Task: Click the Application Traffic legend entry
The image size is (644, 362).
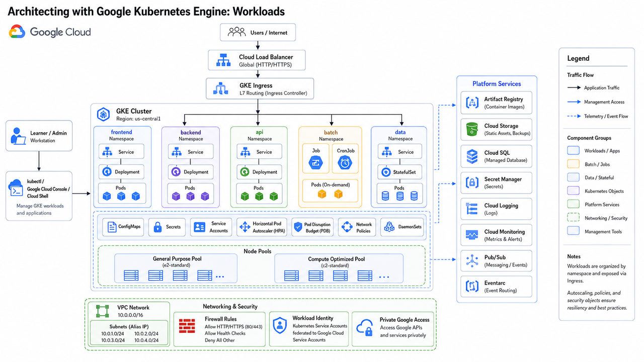Action: click(602, 88)
